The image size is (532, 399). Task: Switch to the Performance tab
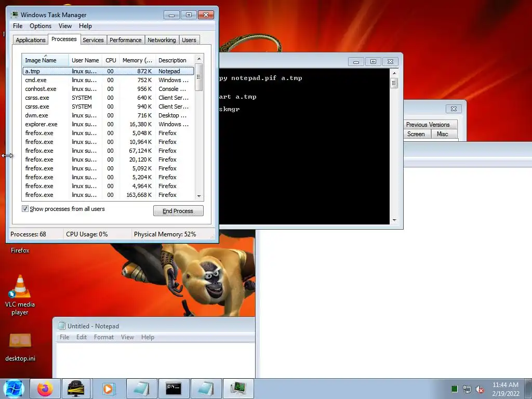[x=125, y=40]
